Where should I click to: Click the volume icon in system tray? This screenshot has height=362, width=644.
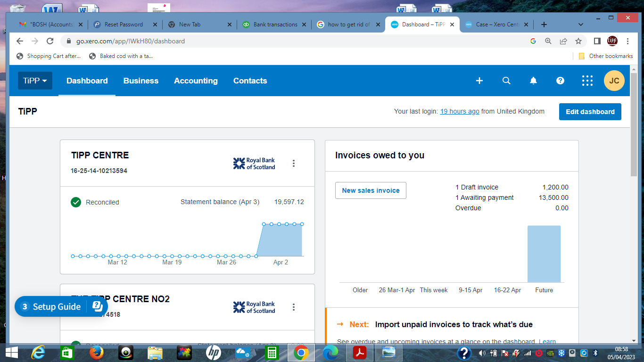(x=482, y=353)
